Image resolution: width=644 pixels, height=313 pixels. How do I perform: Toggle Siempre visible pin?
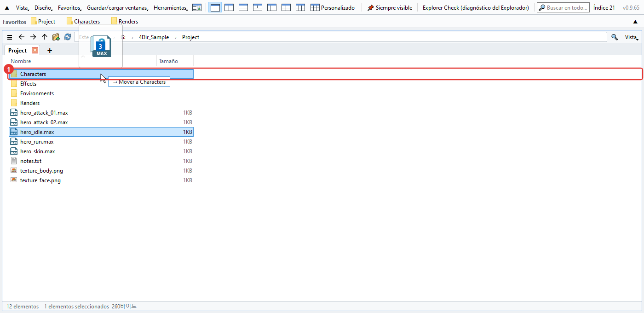point(390,8)
